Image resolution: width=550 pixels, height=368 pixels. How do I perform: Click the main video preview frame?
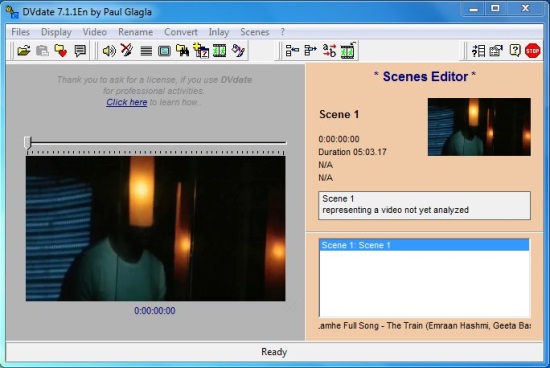coord(155,228)
